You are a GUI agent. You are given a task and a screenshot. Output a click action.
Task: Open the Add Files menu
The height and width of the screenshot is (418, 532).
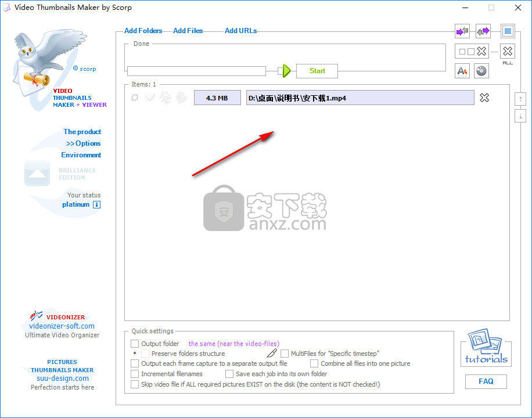188,31
